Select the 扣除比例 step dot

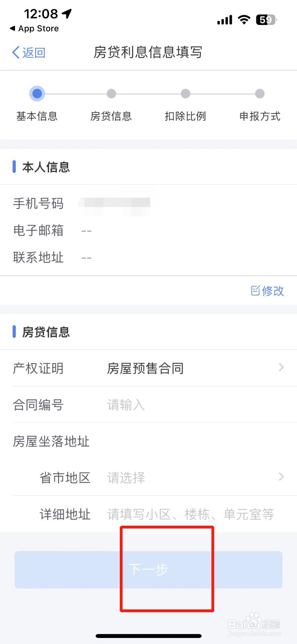point(185,94)
